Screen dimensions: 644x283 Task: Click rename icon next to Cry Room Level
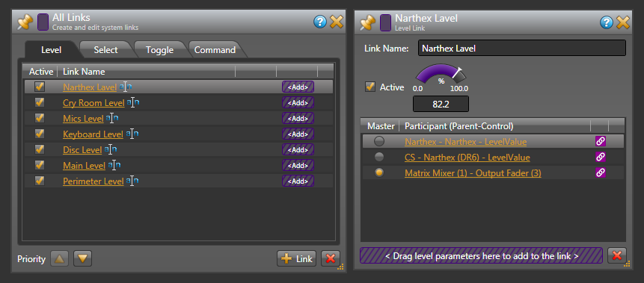pos(132,102)
